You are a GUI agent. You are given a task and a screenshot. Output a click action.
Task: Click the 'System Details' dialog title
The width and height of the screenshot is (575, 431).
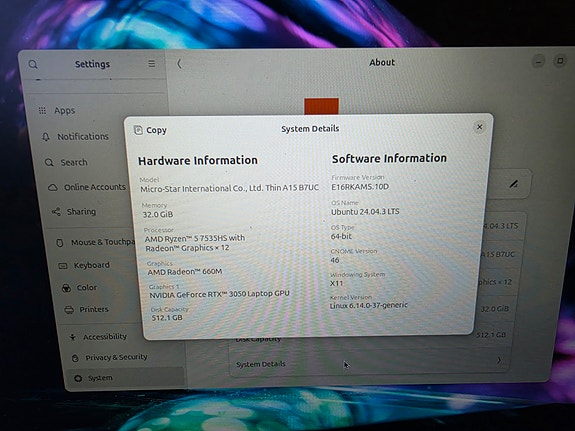(x=310, y=129)
